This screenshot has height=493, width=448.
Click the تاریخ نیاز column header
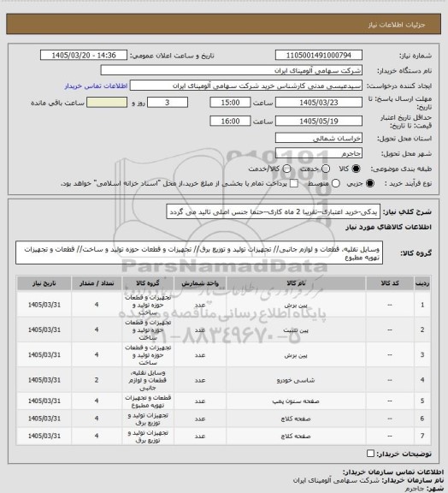[44, 283]
